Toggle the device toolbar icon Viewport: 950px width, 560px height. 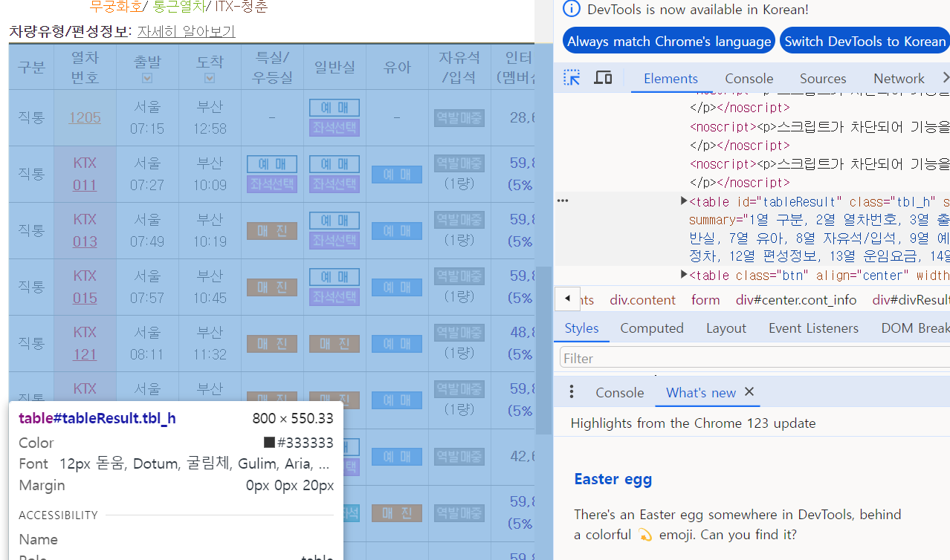pos(603,78)
